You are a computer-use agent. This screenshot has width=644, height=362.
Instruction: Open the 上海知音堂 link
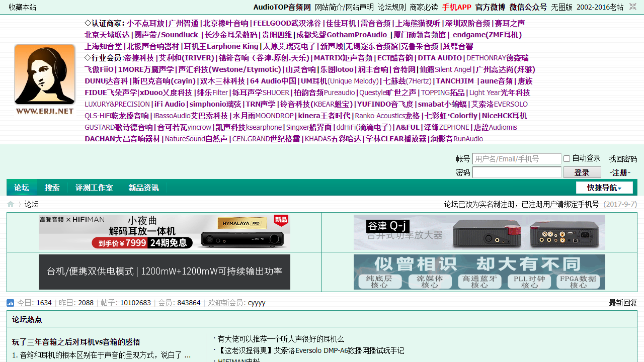point(103,46)
